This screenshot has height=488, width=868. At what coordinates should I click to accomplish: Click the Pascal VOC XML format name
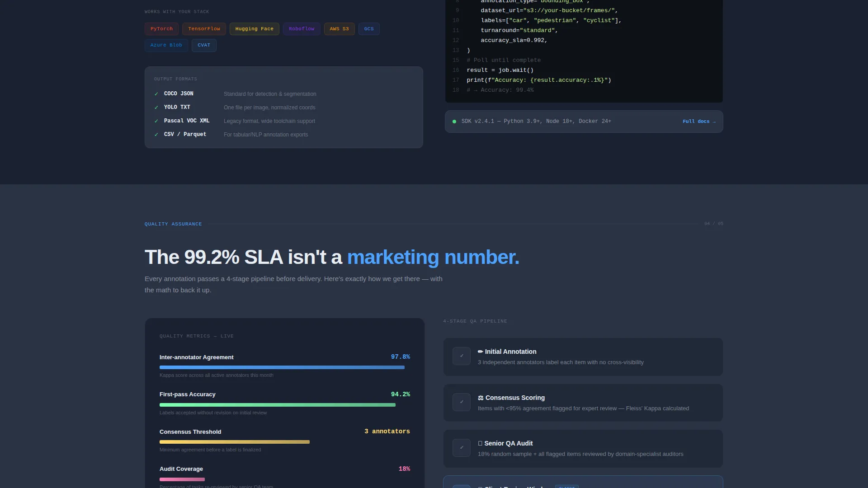tap(187, 121)
